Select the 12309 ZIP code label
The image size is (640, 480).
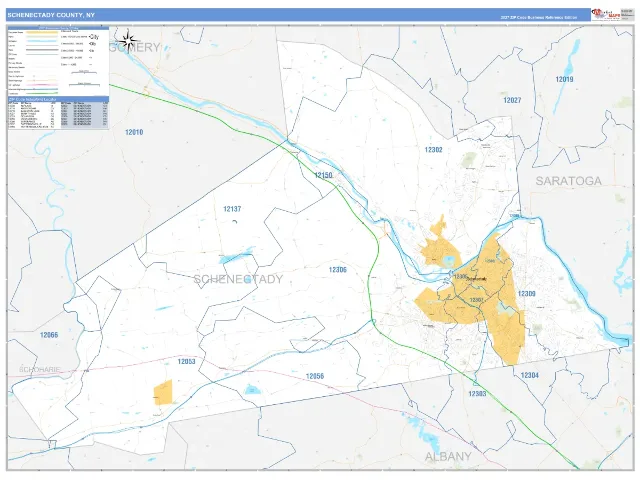click(527, 294)
